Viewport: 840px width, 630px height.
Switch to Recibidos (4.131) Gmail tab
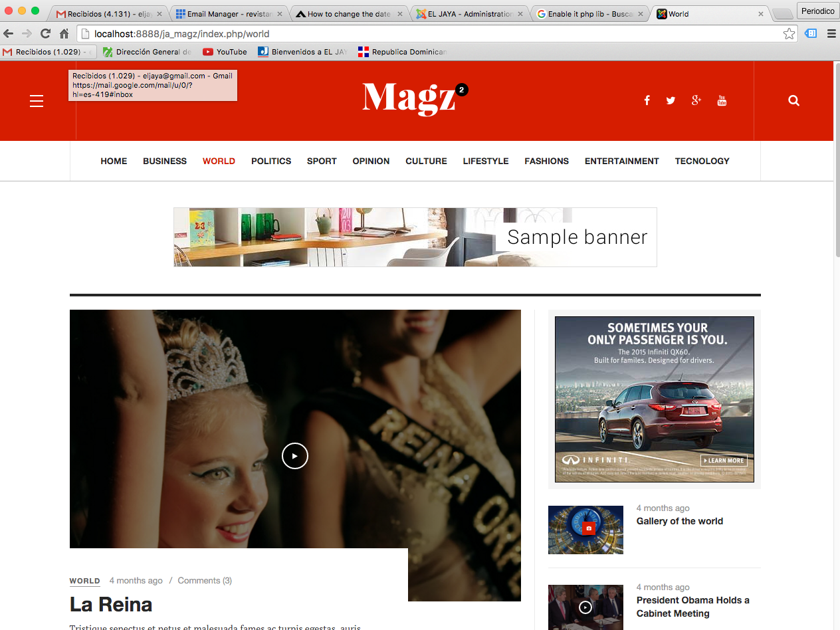[x=104, y=14]
